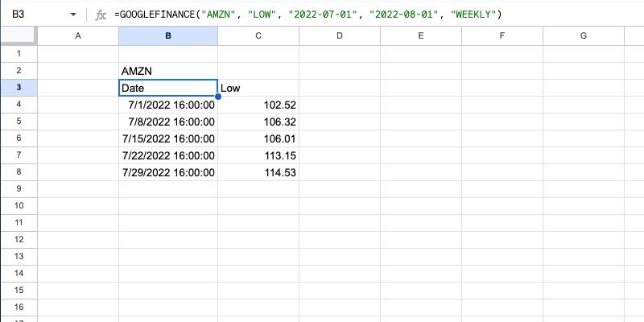
Task: Select column G header
Action: 583,35
